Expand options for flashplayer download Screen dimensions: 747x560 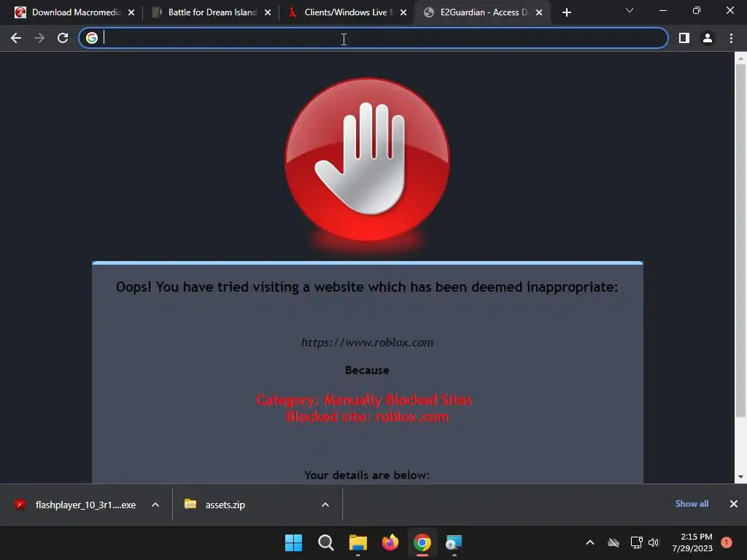click(x=155, y=505)
